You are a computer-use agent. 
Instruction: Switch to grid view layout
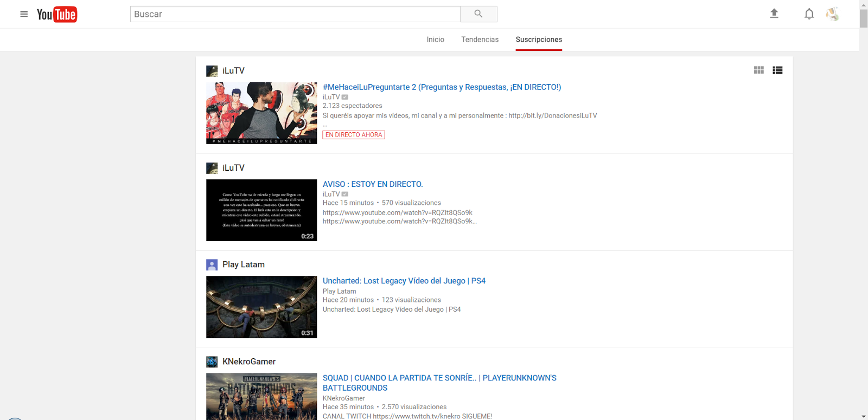[x=759, y=70]
